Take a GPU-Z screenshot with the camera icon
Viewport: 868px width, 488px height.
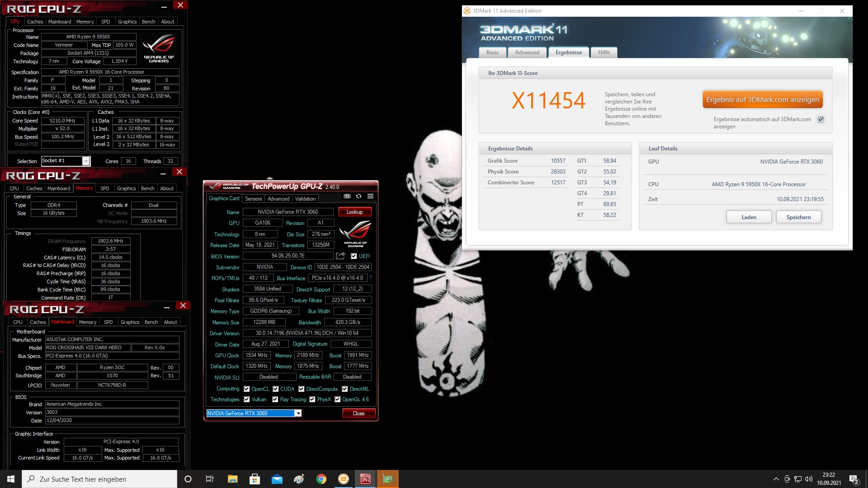347,196
